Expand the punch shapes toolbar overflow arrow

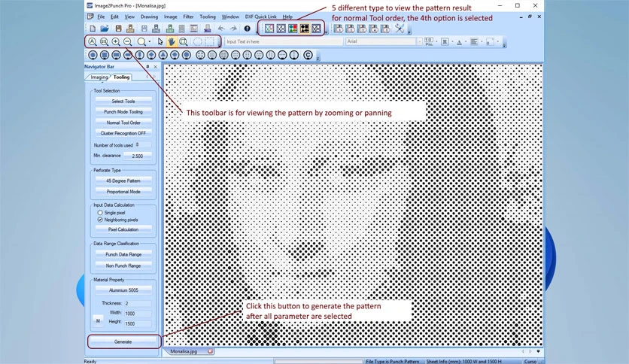tap(318, 58)
